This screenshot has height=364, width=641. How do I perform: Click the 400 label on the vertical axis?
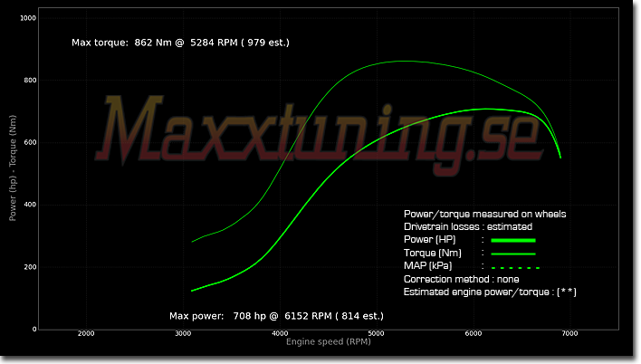coord(30,205)
